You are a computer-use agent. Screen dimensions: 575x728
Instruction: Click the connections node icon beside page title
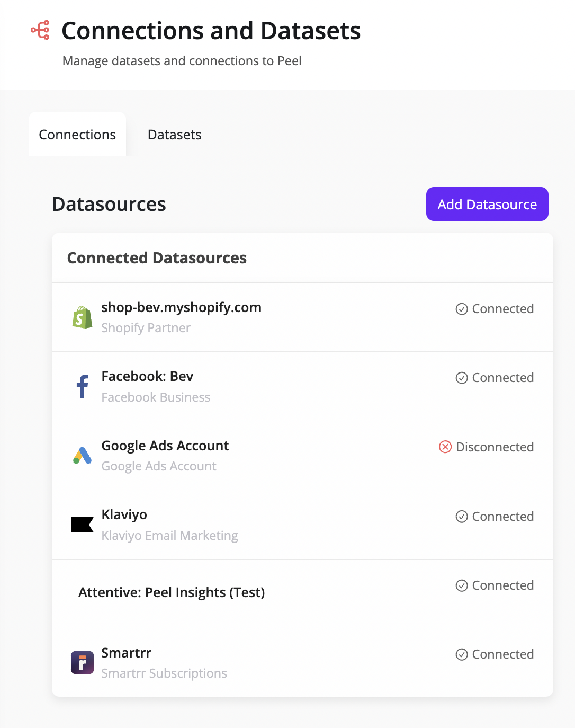pyautogui.click(x=40, y=30)
